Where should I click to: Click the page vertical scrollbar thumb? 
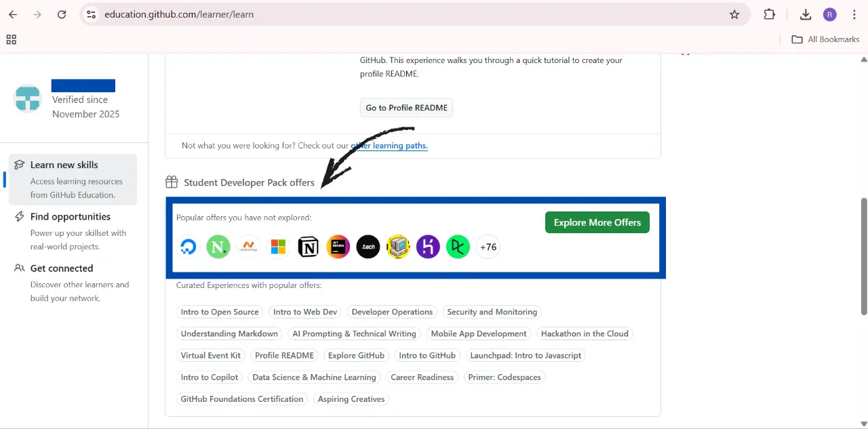click(863, 256)
